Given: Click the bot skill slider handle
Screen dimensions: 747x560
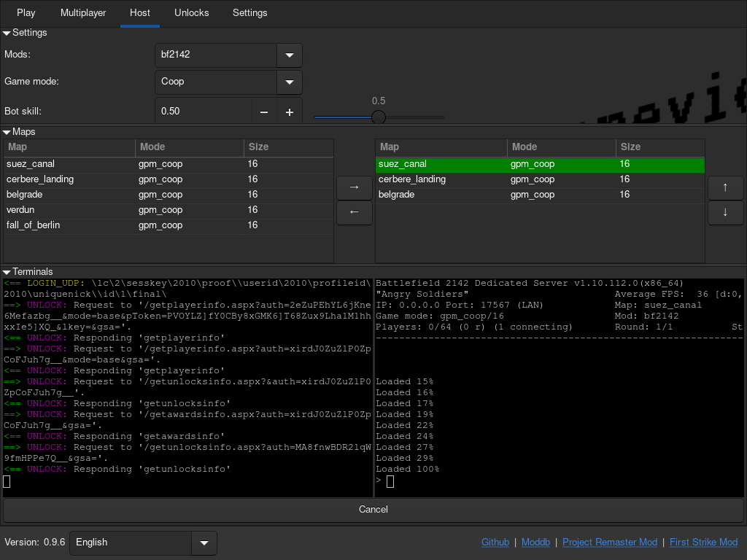Looking at the screenshot, I should [x=379, y=117].
